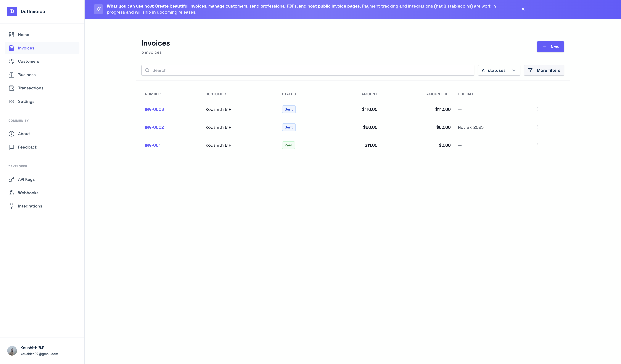Select the Customers sidebar icon

coord(12,61)
